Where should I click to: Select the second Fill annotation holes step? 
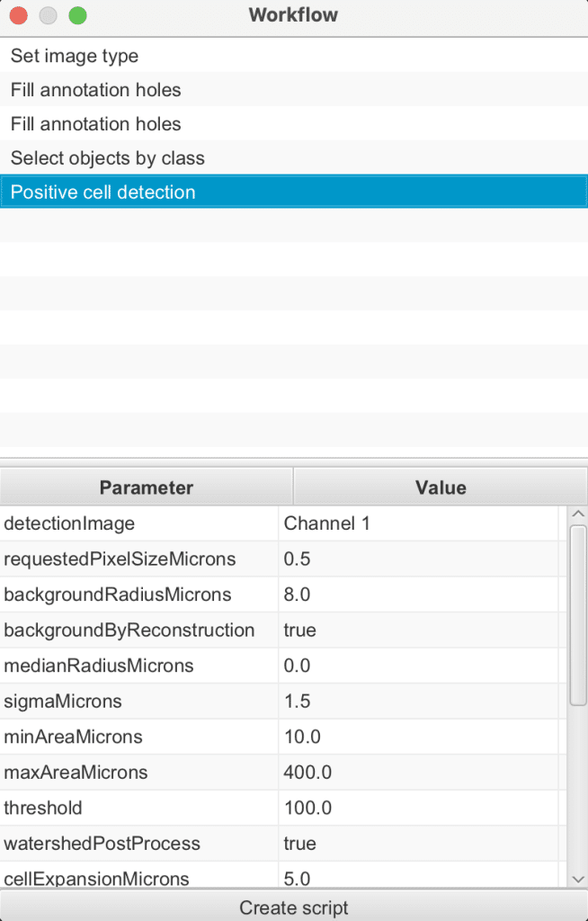point(95,124)
